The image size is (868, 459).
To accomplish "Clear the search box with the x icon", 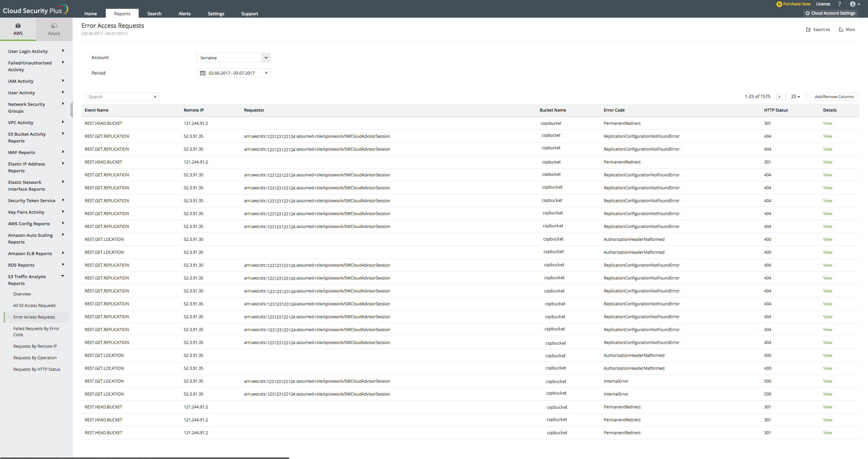I will pos(155,97).
